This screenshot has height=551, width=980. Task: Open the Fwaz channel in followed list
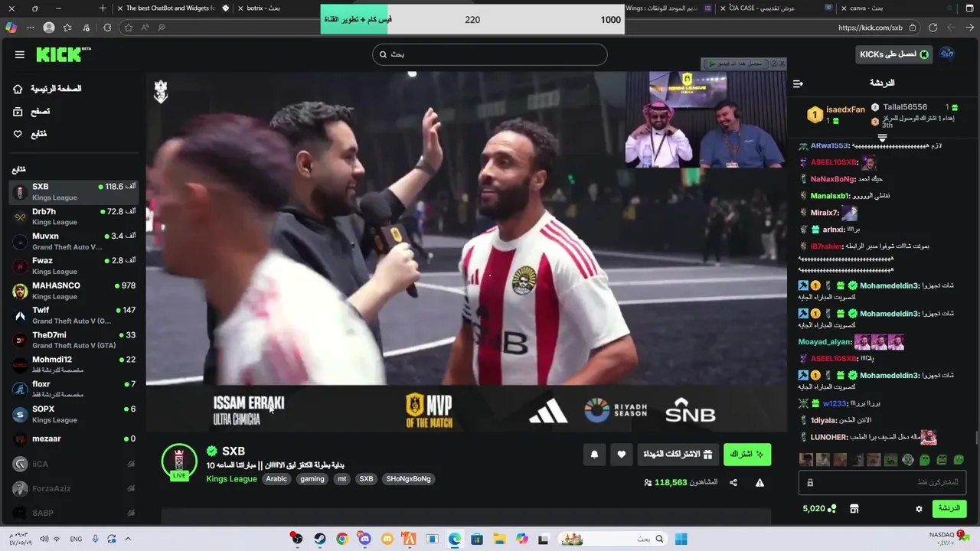[x=73, y=266]
